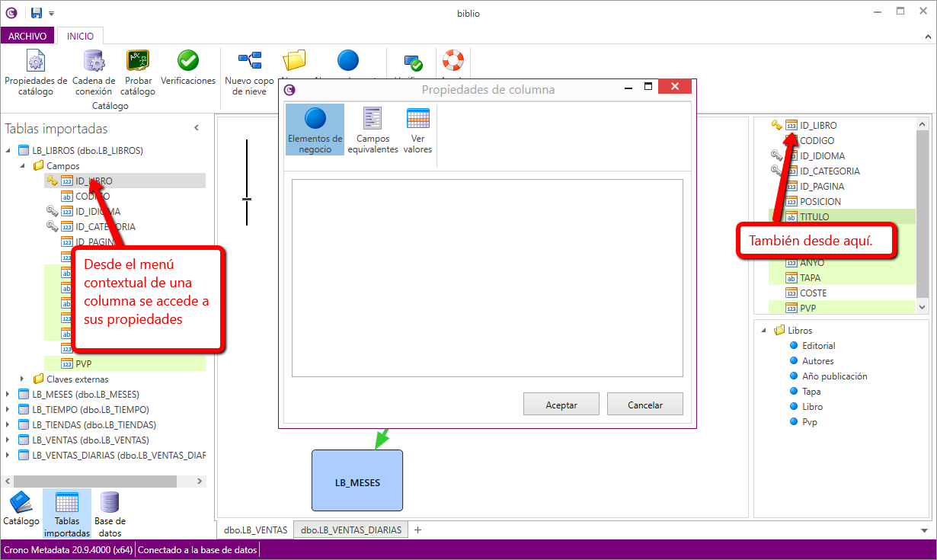Expand the LB_MESES table node

click(8, 395)
